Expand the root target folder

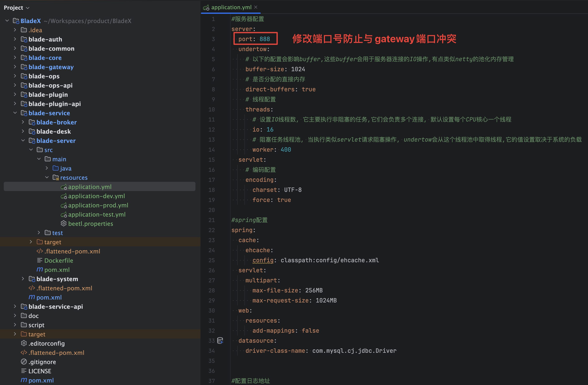tap(15, 334)
